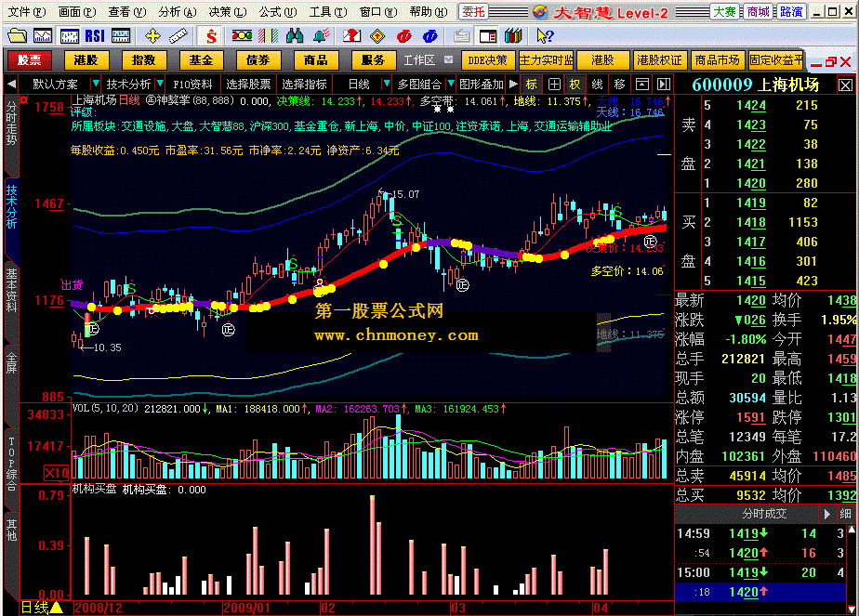Toggle the 标 marker button
Screen dimensions: 859x616
coord(532,85)
